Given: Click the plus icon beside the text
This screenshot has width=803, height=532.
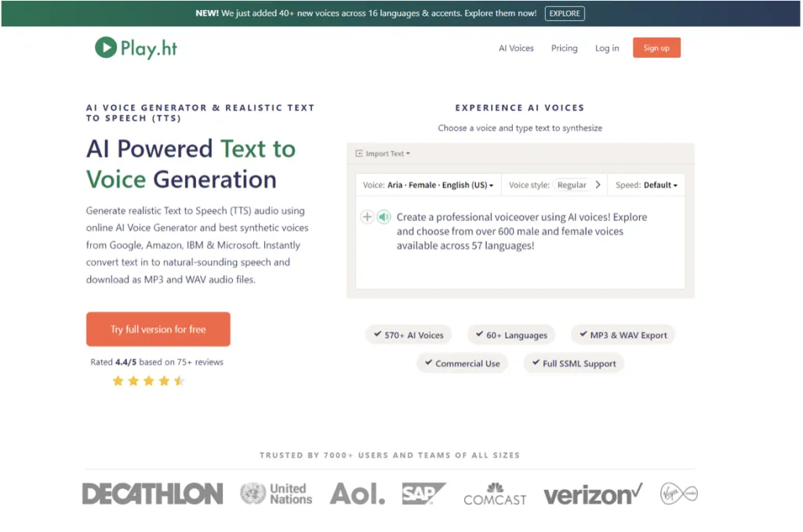Looking at the screenshot, I should [367, 217].
